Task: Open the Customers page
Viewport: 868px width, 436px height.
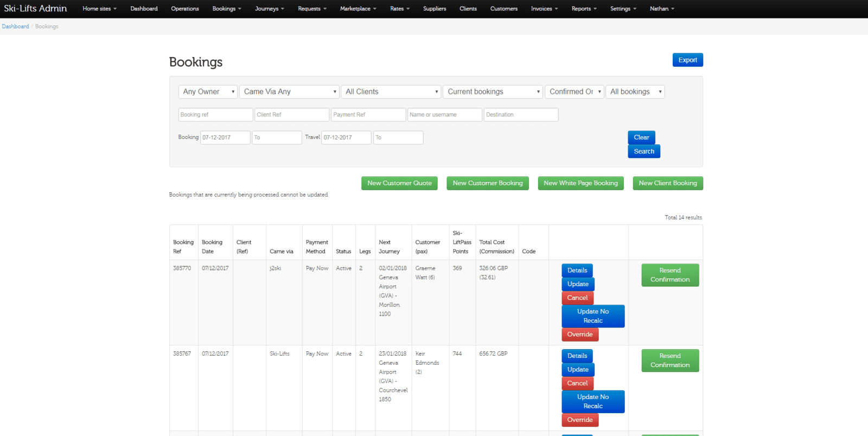Action: pyautogui.click(x=504, y=9)
